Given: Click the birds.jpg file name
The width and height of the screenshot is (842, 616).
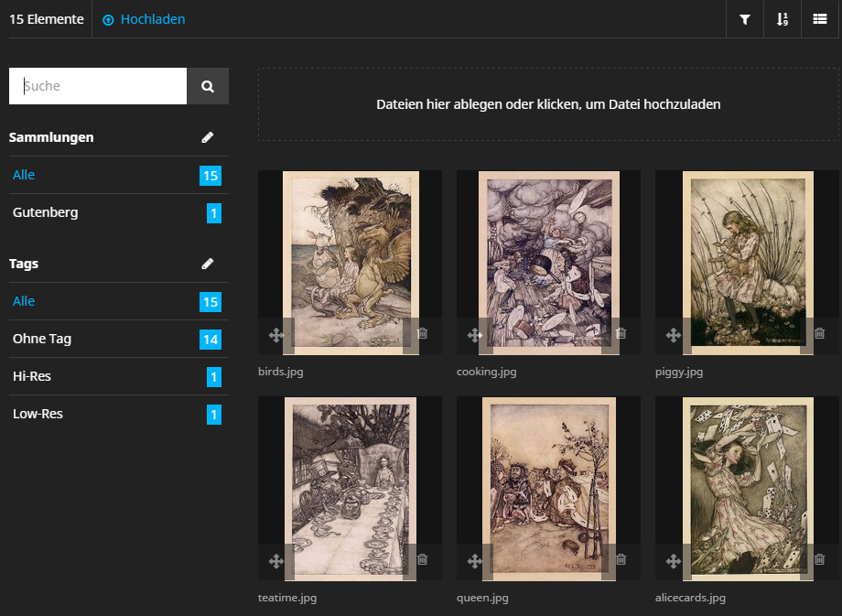Looking at the screenshot, I should 280,372.
